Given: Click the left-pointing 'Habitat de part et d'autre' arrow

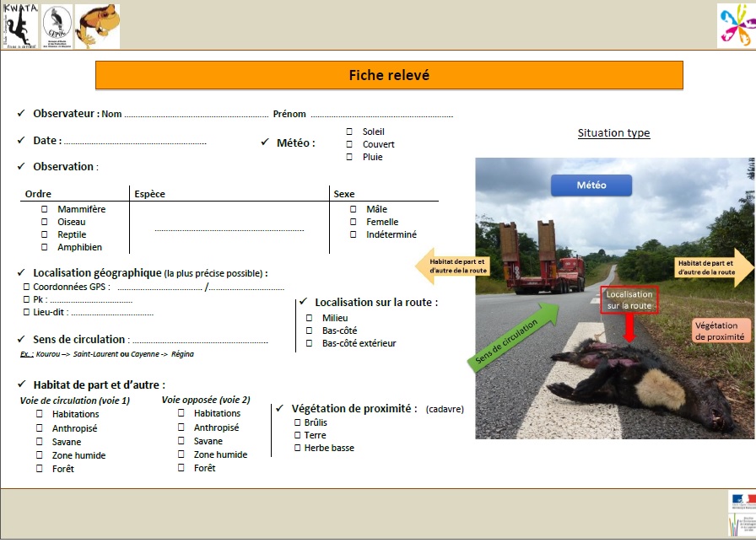Looking at the screenshot, I should [452, 266].
